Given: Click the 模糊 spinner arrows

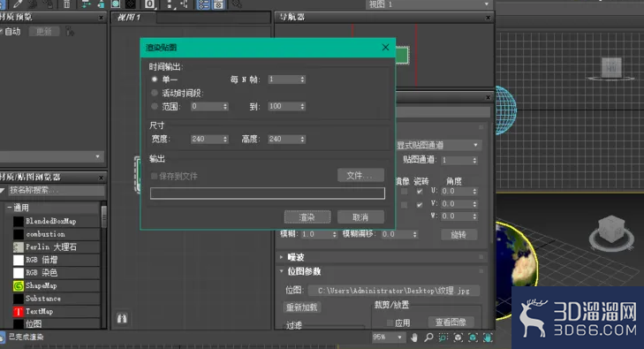Looking at the screenshot, I should [x=334, y=234].
